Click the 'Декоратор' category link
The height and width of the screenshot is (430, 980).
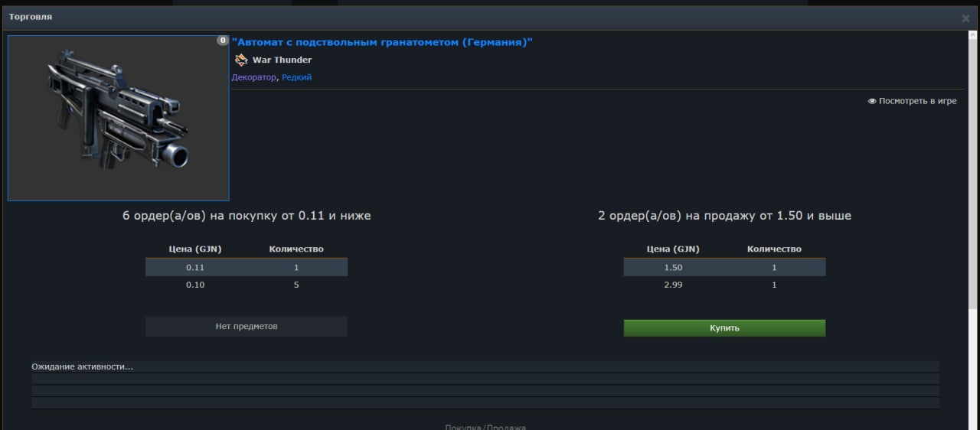pyautogui.click(x=254, y=77)
